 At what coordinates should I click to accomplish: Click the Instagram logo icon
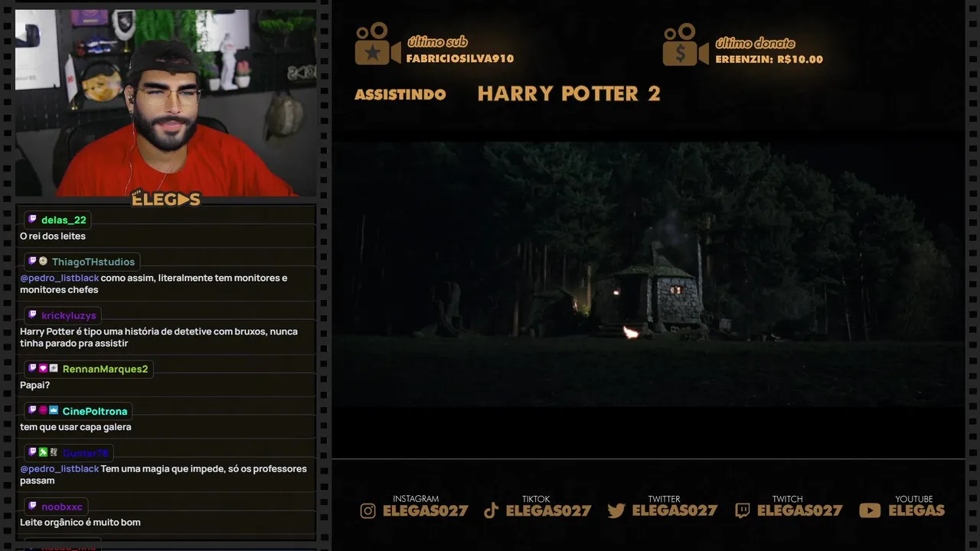(x=368, y=510)
